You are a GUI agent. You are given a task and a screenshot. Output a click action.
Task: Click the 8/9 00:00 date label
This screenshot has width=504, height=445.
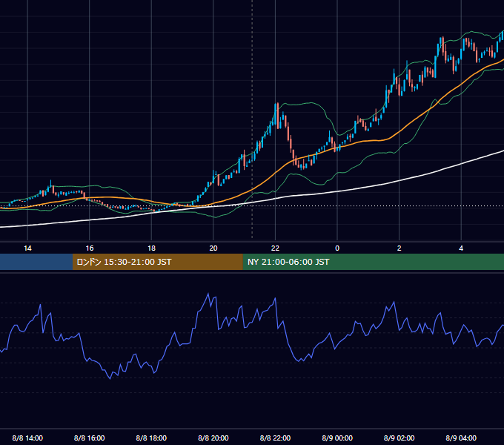(337, 438)
